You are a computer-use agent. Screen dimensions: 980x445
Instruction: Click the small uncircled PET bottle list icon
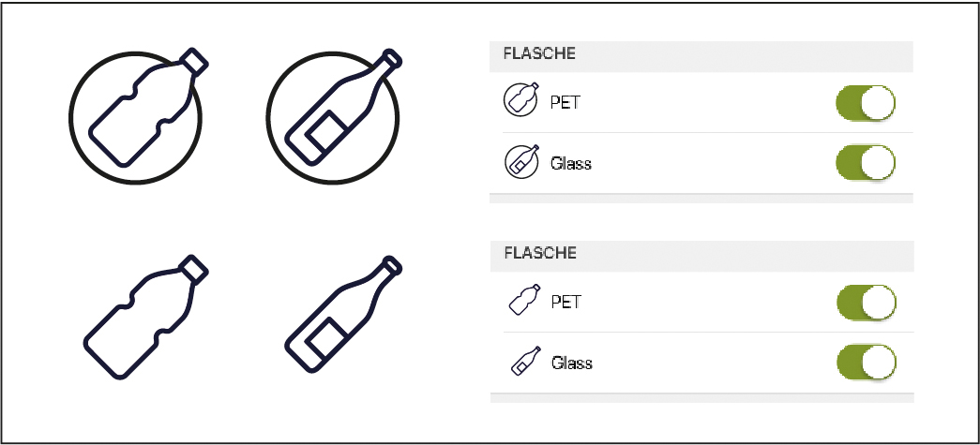click(x=524, y=300)
